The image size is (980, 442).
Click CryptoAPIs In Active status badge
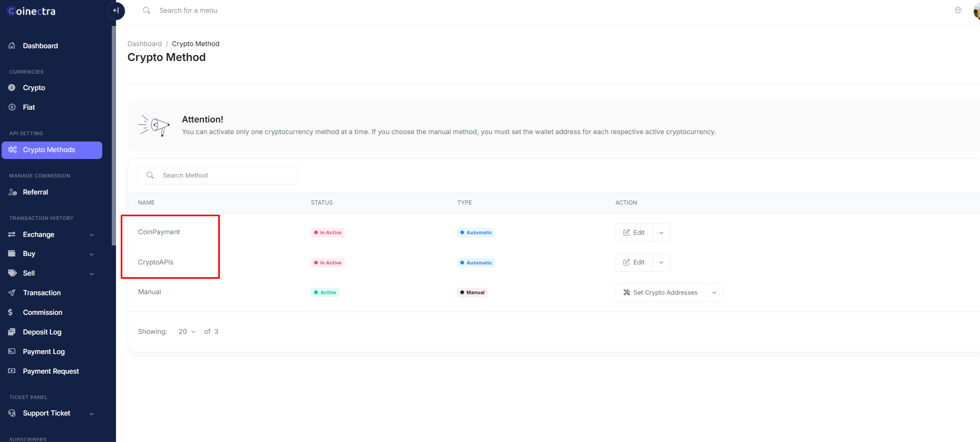pos(328,263)
